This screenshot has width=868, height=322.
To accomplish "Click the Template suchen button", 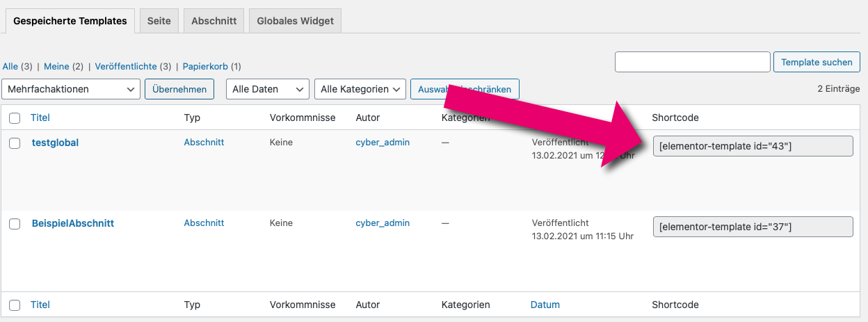I will tap(817, 62).
